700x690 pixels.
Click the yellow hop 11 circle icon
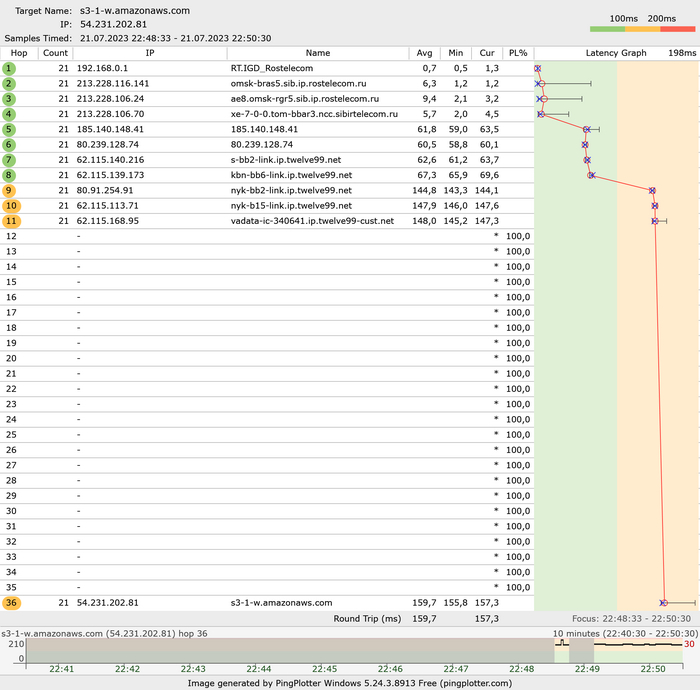point(11,221)
